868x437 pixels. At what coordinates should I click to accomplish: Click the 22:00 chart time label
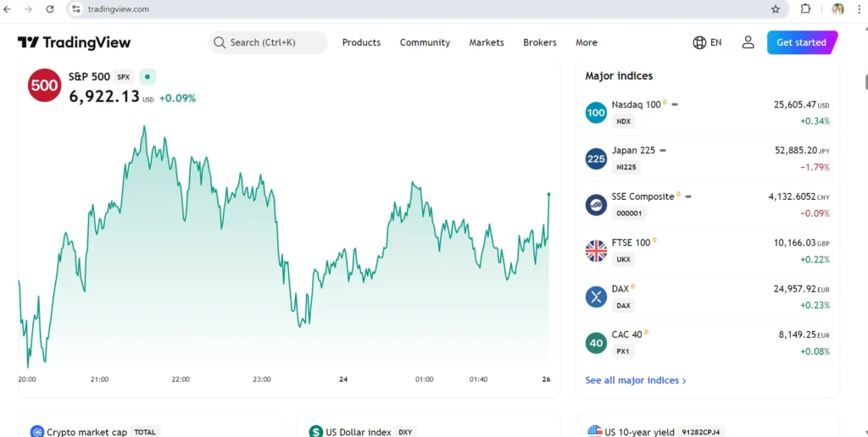click(x=181, y=379)
